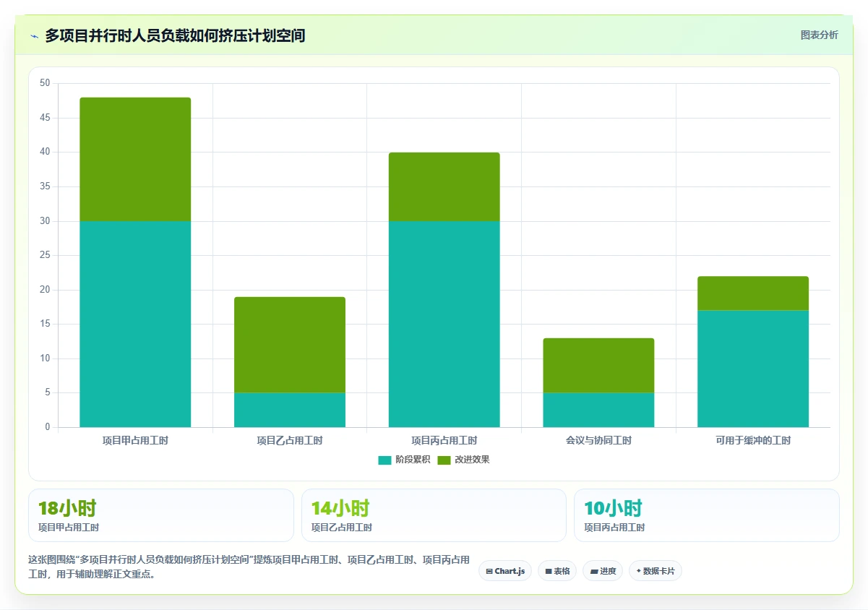868x610 pixels.
Task: Click x-axis label 会议与协同工时
Action: click(x=598, y=440)
